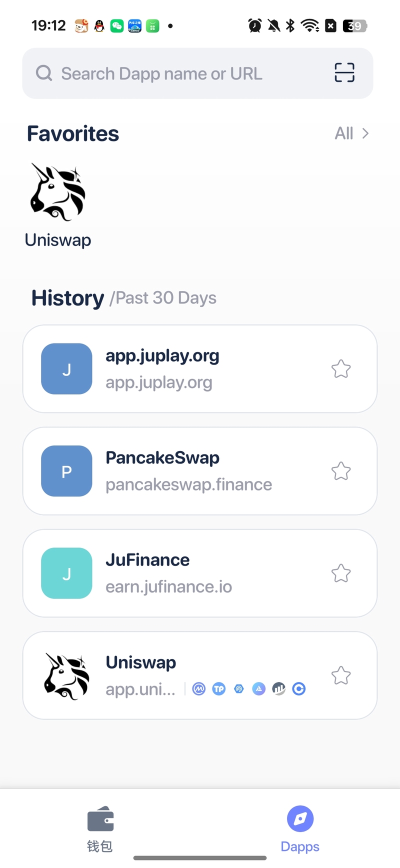Expand all Favorites via the chevron arrow
This screenshot has height=868, width=400.
pos(365,133)
